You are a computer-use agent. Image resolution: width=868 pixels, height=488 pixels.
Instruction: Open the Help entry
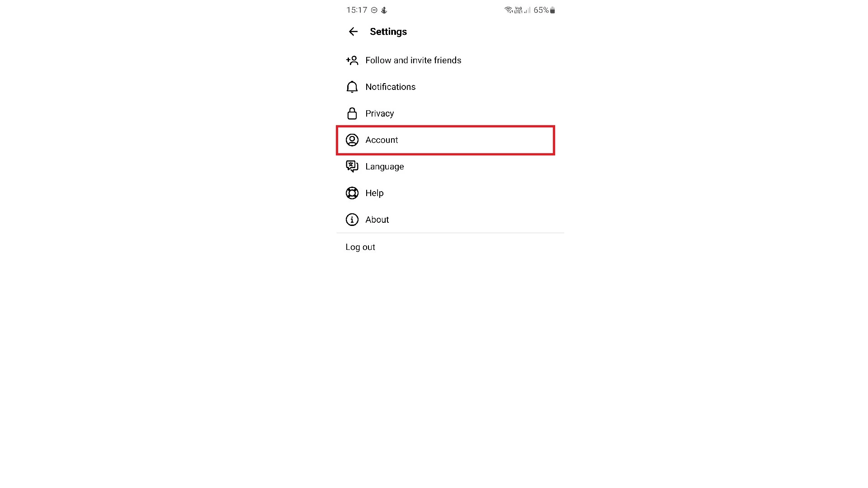click(450, 193)
